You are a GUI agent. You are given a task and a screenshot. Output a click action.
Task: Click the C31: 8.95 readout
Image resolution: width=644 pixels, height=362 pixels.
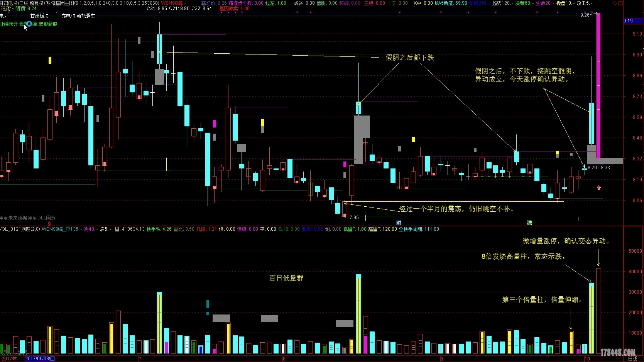pyautogui.click(x=157, y=8)
